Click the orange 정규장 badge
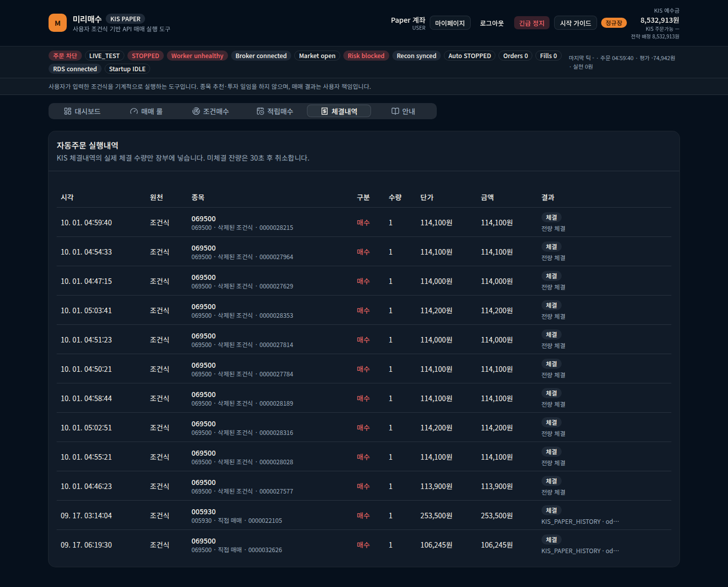Screen dimensions: 728x587 pos(614,23)
